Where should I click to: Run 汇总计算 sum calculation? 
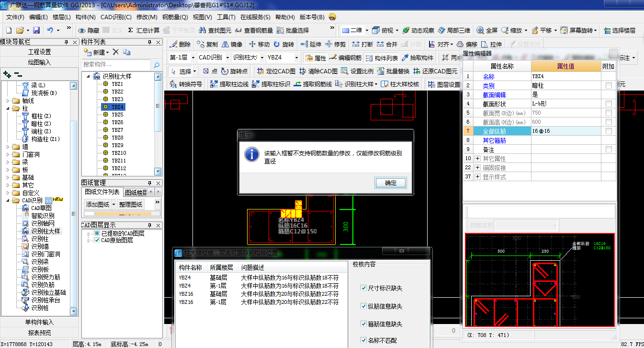[x=144, y=30]
